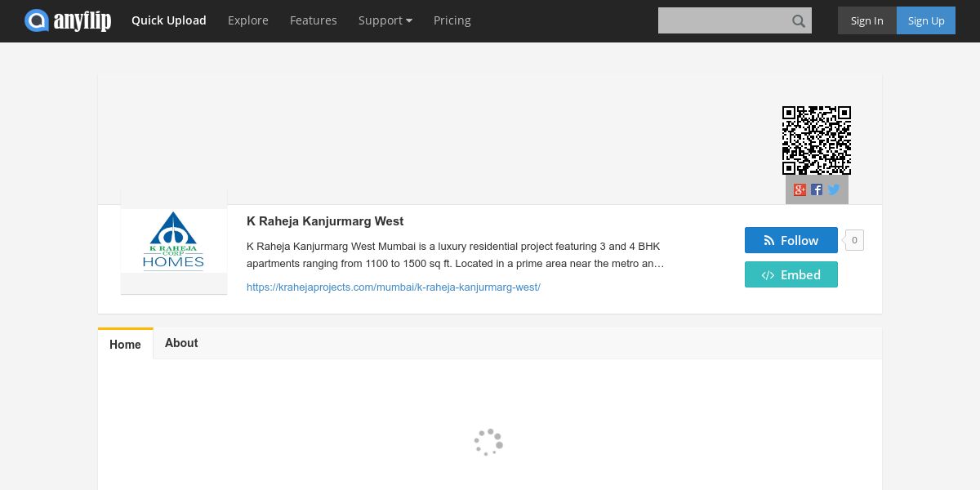
Task: Share via Google Plus icon
Action: (800, 189)
